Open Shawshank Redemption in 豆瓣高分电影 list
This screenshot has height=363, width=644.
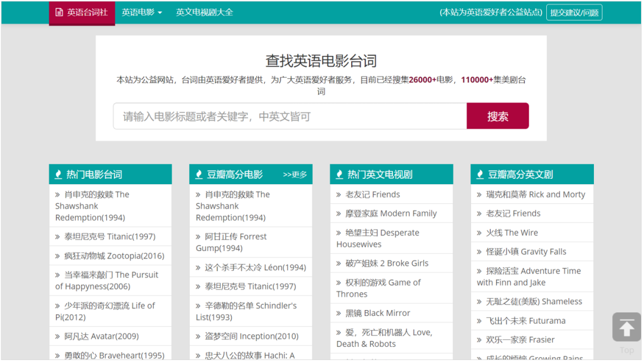click(233, 206)
